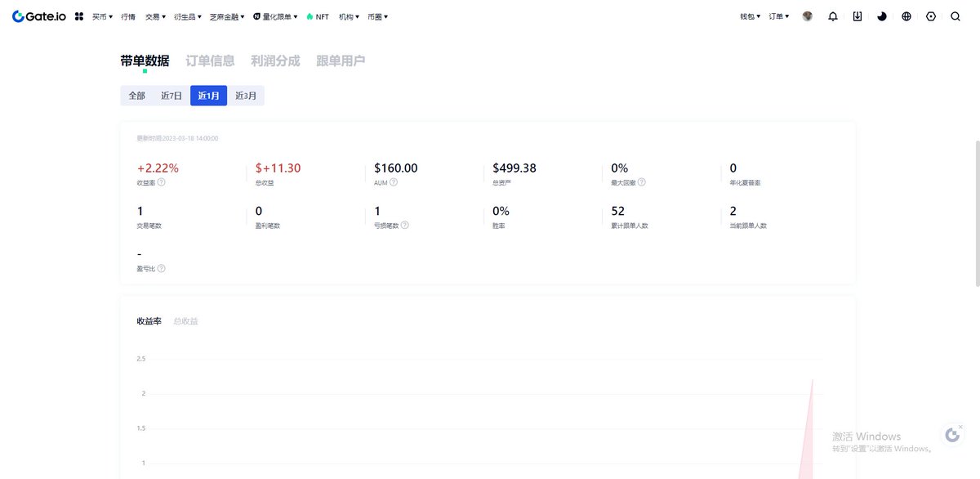This screenshot has width=980, height=479.
Task: Click the search magnifier icon
Action: tap(955, 16)
